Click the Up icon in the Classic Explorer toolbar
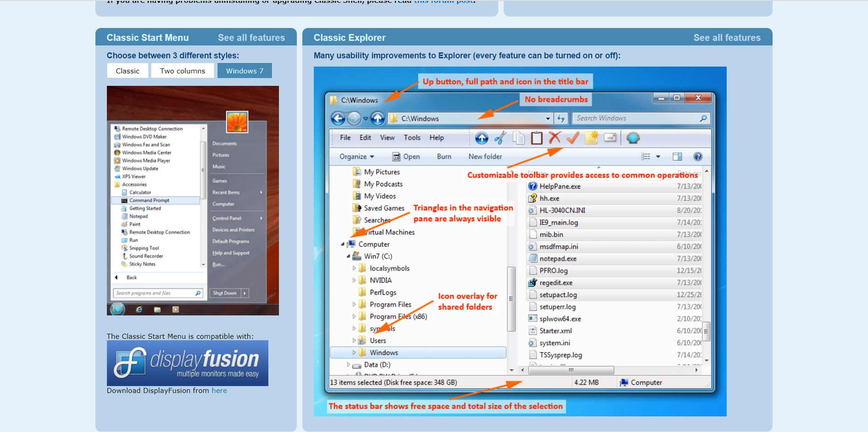This screenshot has width=868, height=432. 482,138
